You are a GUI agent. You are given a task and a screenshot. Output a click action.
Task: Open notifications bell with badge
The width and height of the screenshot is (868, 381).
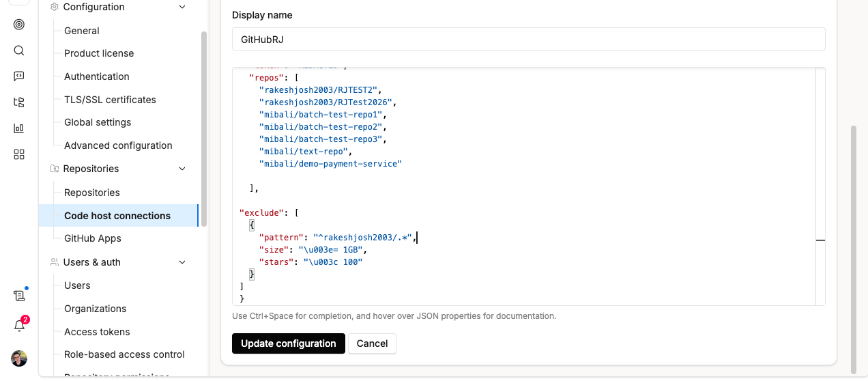pyautogui.click(x=19, y=326)
